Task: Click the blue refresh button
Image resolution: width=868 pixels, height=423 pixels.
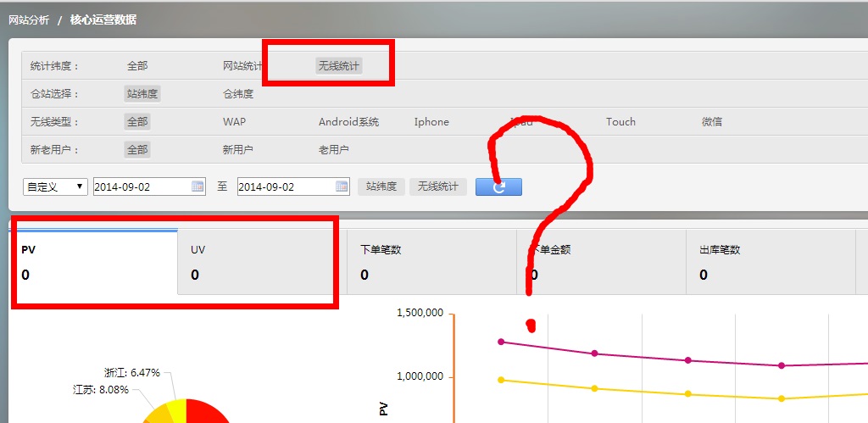Action: pos(498,186)
